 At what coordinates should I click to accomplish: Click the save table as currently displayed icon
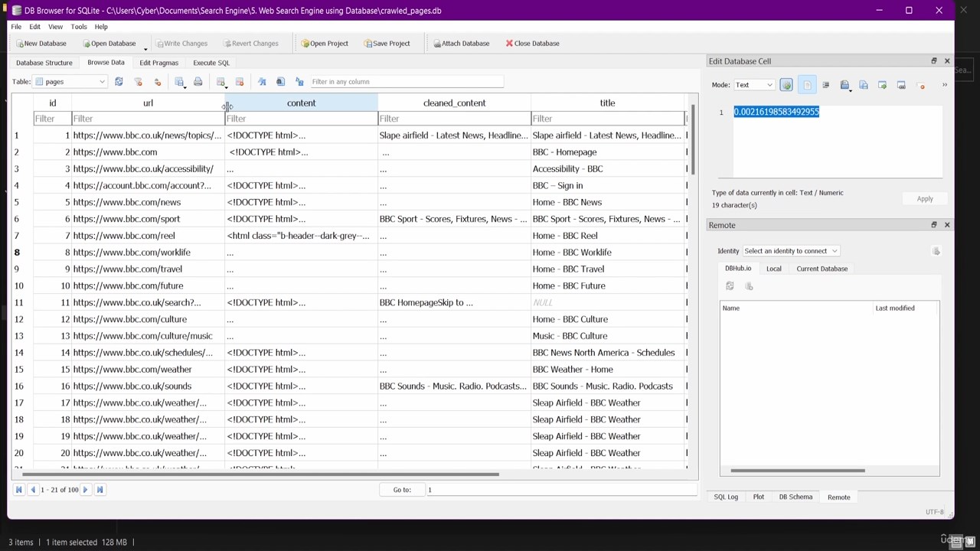[x=179, y=82]
